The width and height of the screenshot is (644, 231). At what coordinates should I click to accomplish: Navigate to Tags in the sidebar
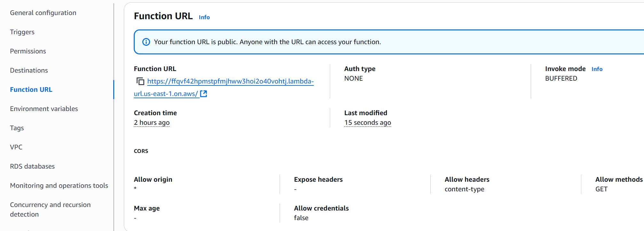(17, 128)
